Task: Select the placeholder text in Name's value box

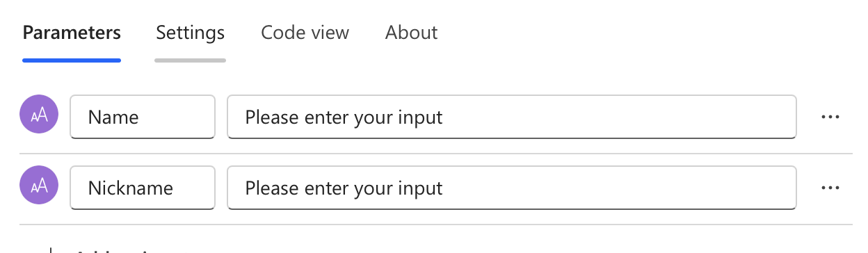Action: click(x=344, y=117)
